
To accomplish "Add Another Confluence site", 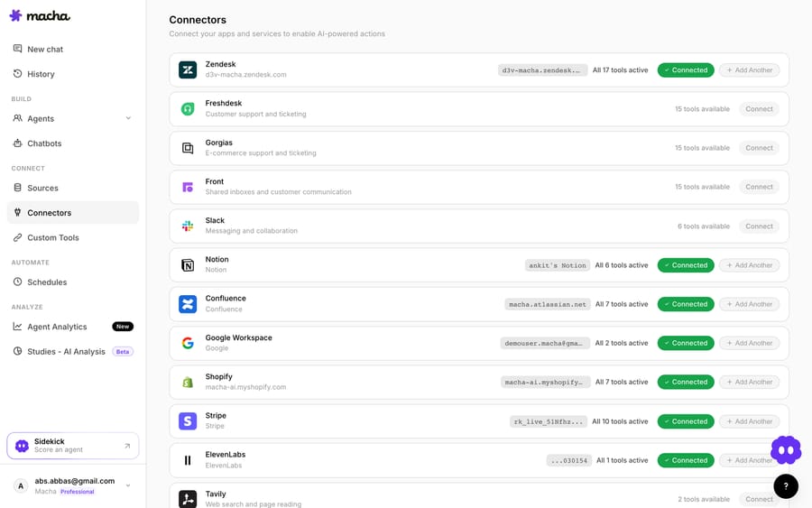I will 750,304.
